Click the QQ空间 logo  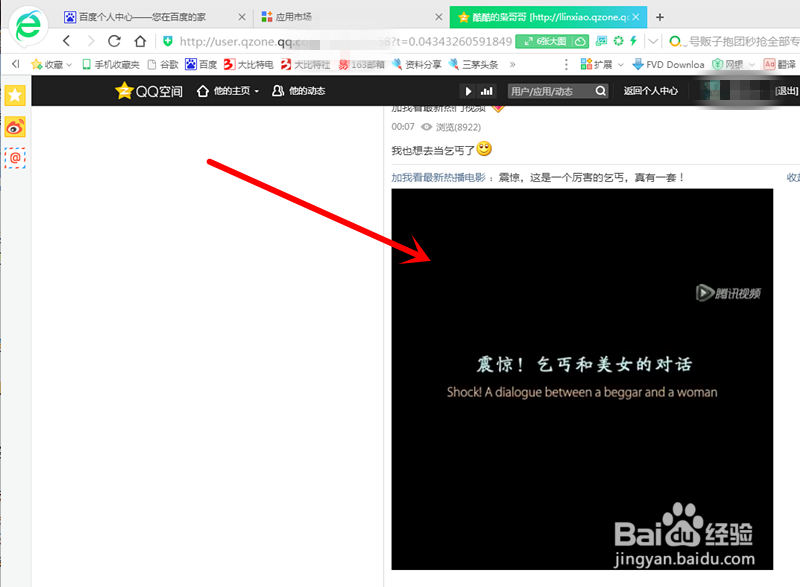pos(148,91)
